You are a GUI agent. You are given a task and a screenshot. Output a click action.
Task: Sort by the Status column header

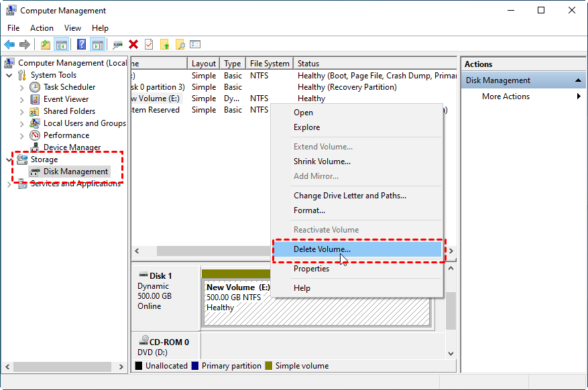tap(375, 63)
